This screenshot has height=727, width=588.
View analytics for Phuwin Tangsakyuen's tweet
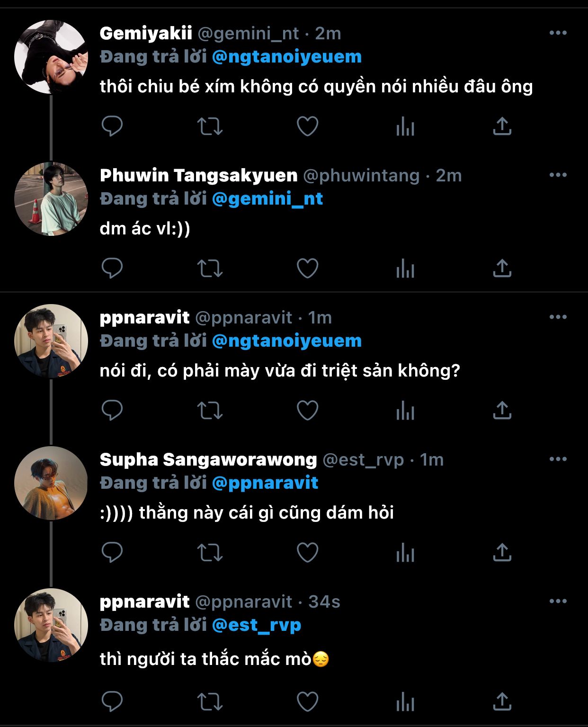(405, 269)
